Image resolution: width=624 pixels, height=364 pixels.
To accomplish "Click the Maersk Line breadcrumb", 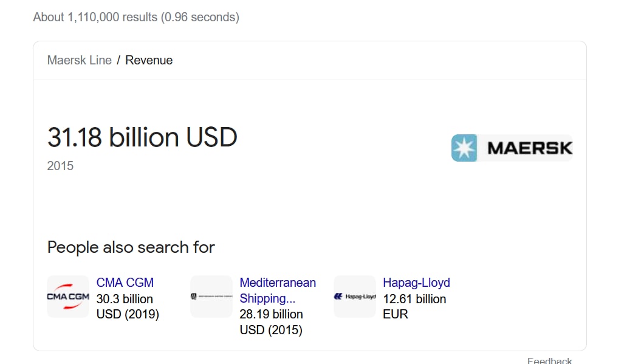I will coord(79,60).
